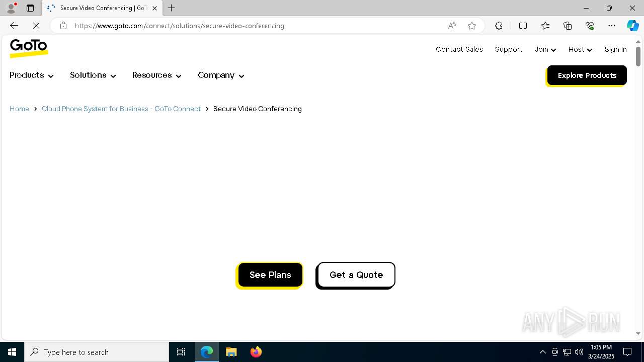Close the Secure Video Conferencing tab
Screen dimensions: 644x362
[x=154, y=8]
